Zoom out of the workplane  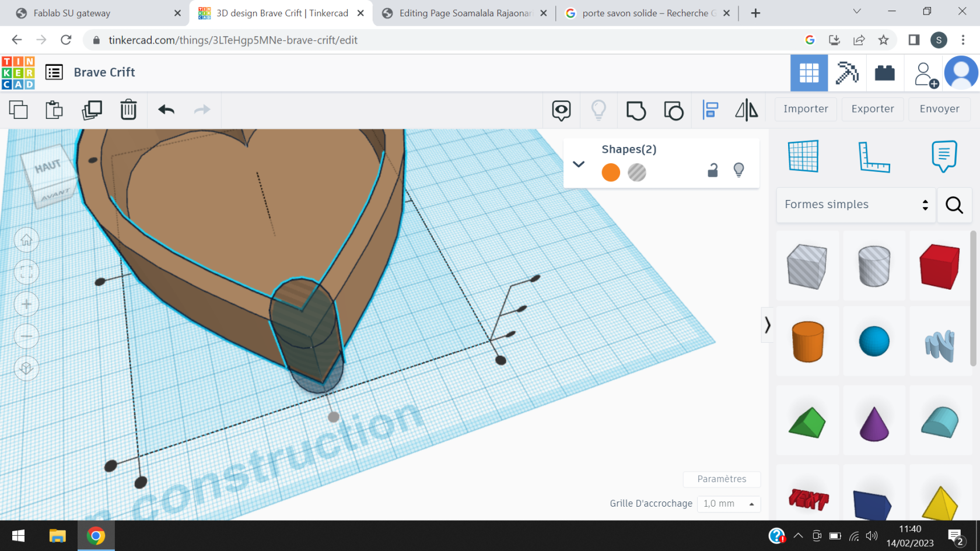[26, 336]
